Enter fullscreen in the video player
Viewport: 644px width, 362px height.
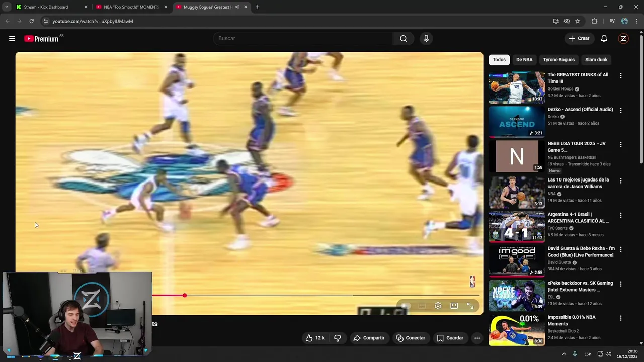[x=470, y=306]
